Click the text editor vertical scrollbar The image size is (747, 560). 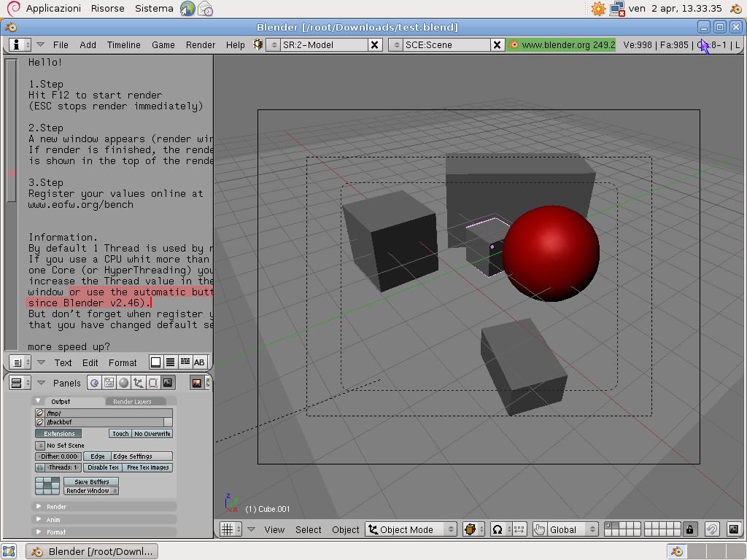12,204
